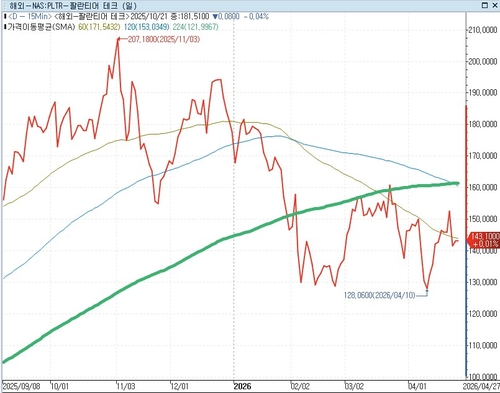Click the 160,0000 price axis label
500x393 pixels.
[483, 187]
